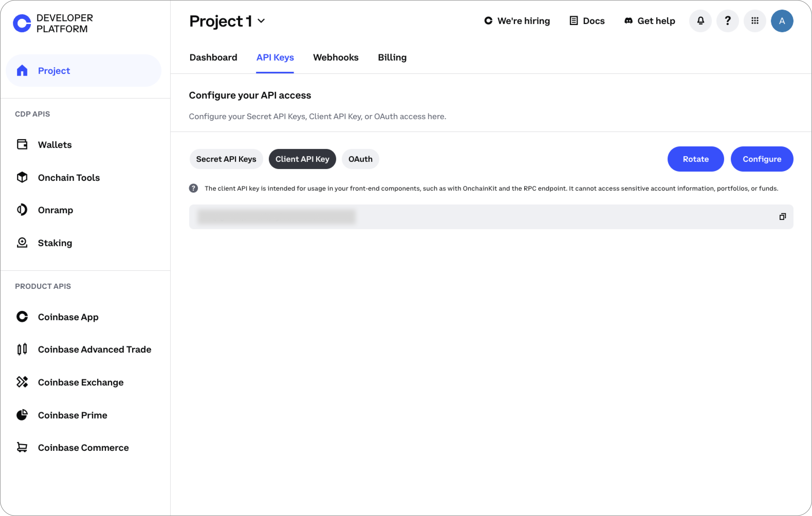Image resolution: width=812 pixels, height=516 pixels.
Task: Switch to the Webhooks tab
Action: pos(336,57)
